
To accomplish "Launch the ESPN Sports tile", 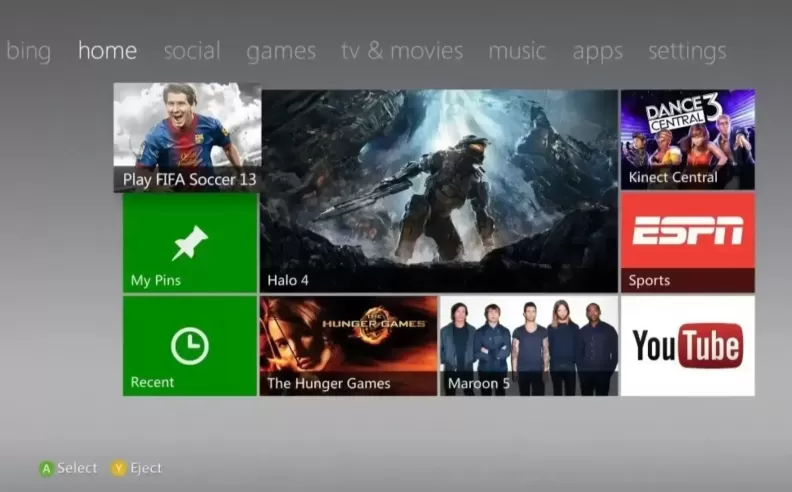I will [688, 243].
